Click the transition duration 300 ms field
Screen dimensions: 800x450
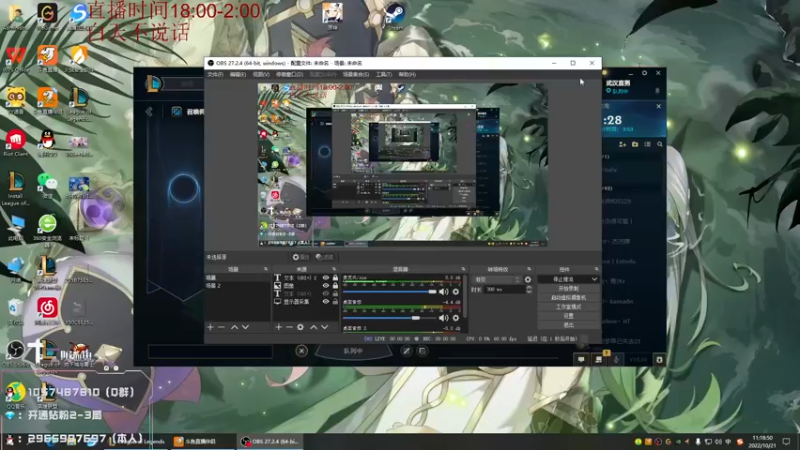(x=504, y=289)
